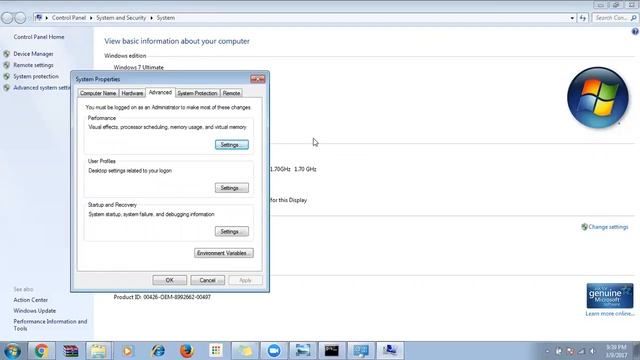Click the genuine Microsoft badge
Viewport: 640px width, 360px height.
pyautogui.click(x=610, y=296)
